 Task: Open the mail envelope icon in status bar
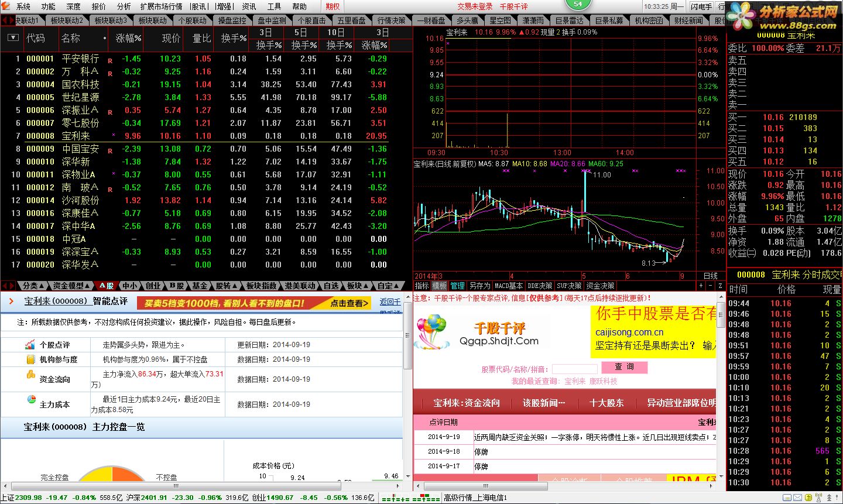point(797,498)
